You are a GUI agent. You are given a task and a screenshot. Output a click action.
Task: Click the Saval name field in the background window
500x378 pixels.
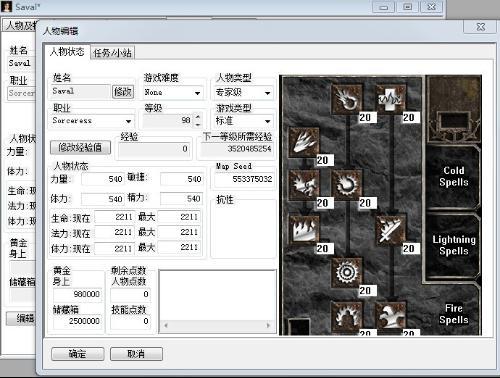tap(21, 63)
